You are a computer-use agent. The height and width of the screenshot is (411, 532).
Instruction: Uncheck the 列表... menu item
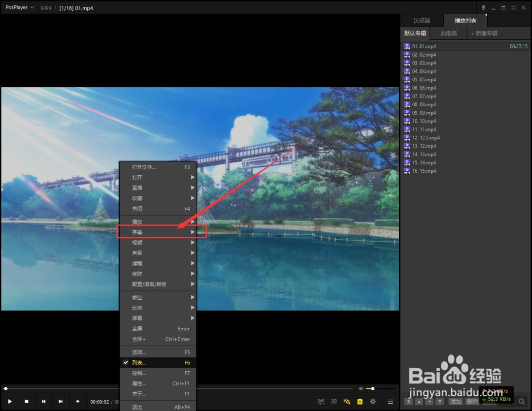point(158,362)
